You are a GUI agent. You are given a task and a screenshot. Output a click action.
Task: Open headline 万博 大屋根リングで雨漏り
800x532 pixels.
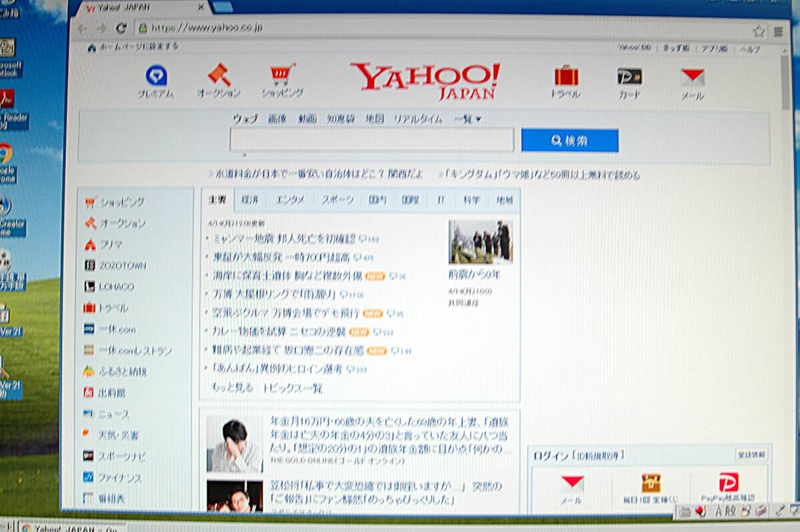274,294
